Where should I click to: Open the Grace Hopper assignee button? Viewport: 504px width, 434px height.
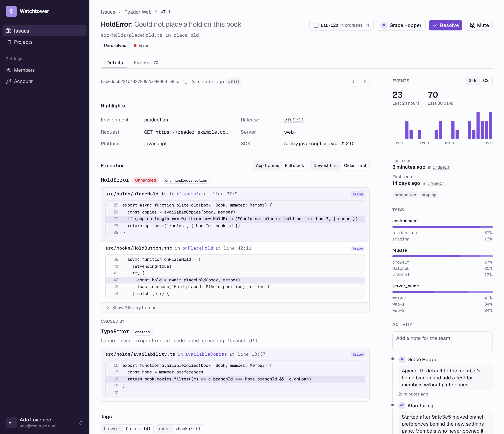pyautogui.click(x=401, y=25)
